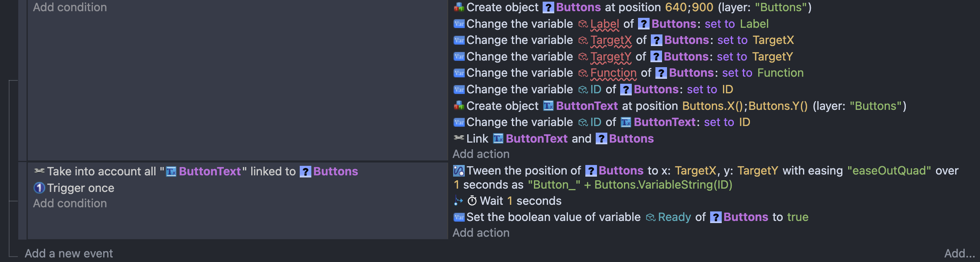980x262 pixels.
Task: Click the Wait 1 seconds timer icon
Action: [472, 201]
